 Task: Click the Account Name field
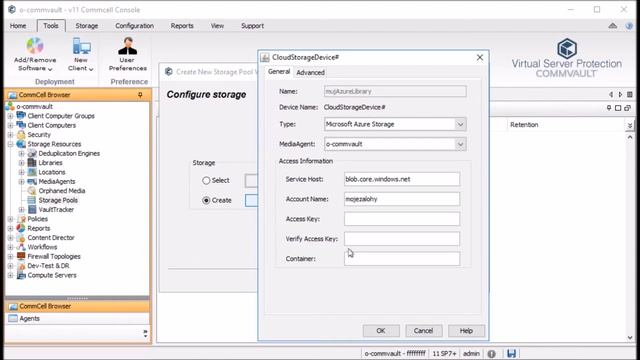tap(402, 199)
